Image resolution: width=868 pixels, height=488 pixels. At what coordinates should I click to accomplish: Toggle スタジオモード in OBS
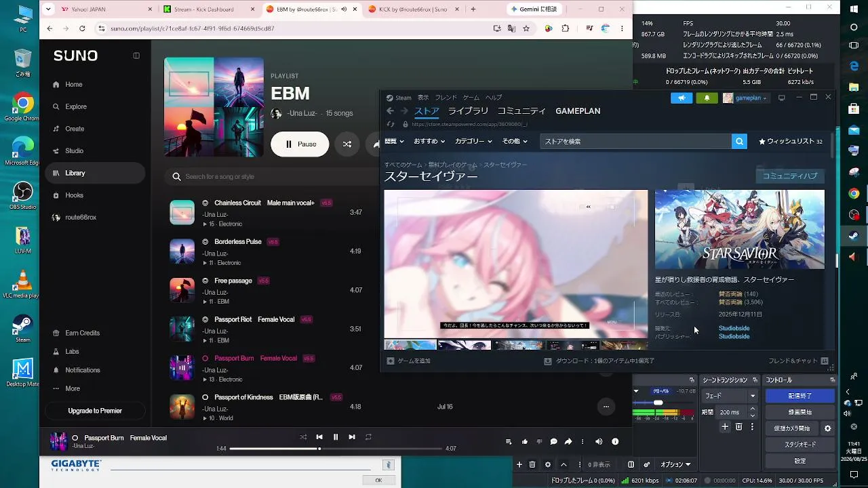pyautogui.click(x=800, y=445)
